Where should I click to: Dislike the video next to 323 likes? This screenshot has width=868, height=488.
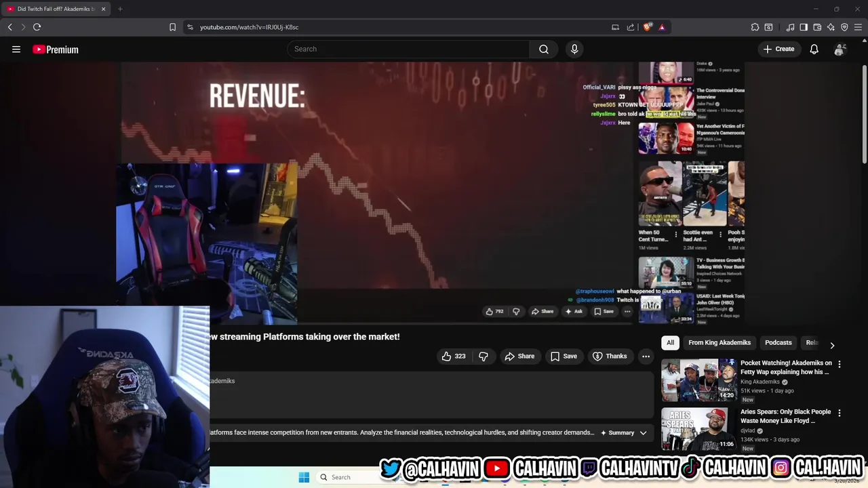[x=484, y=356]
